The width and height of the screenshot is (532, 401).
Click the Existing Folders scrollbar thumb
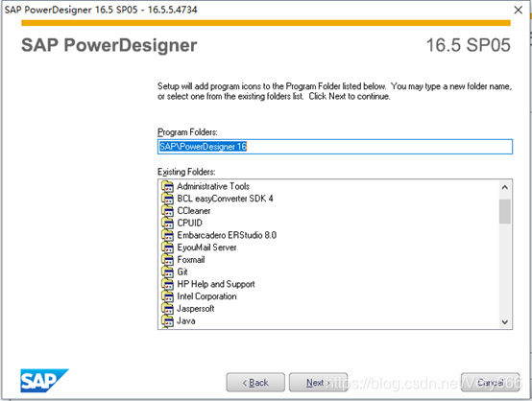coord(505,211)
